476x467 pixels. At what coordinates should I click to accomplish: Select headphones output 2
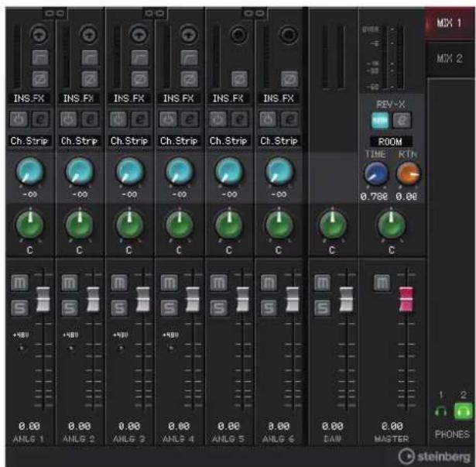coord(463,412)
